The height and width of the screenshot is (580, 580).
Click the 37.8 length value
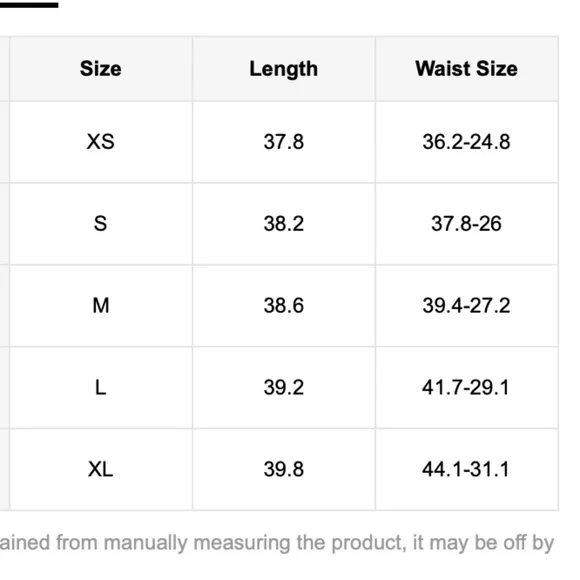coord(284,142)
